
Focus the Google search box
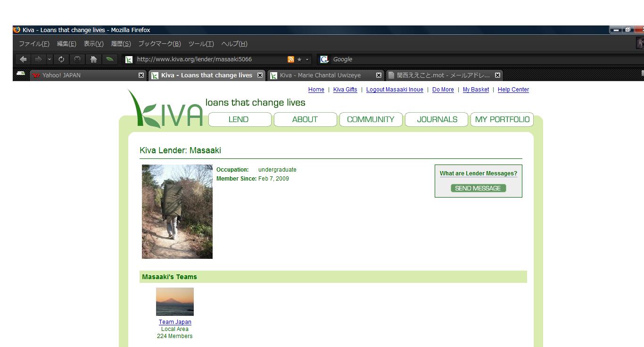[481, 59]
